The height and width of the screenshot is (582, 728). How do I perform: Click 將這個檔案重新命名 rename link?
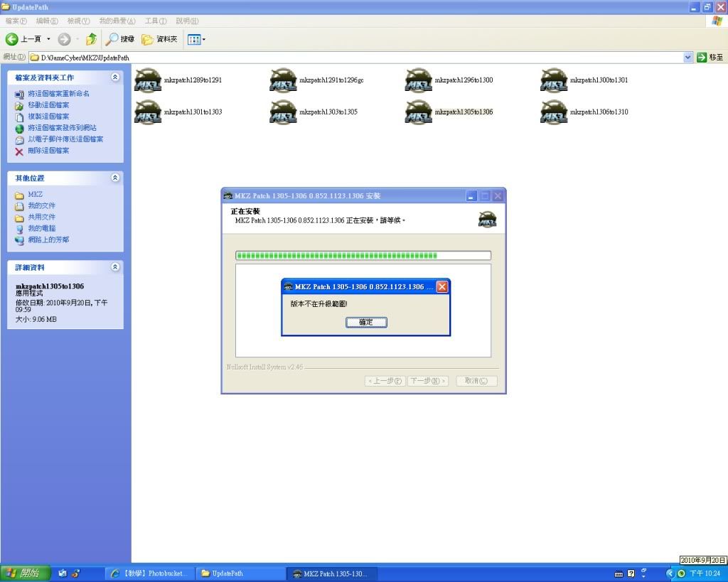[58, 94]
